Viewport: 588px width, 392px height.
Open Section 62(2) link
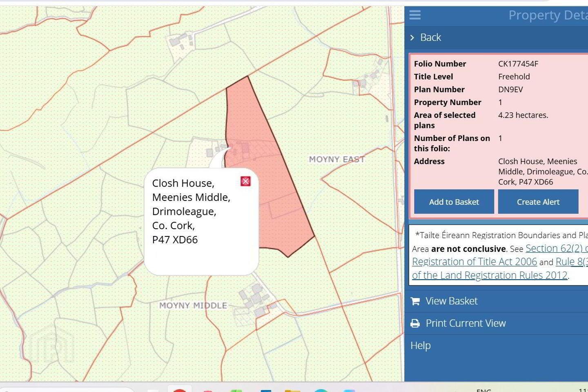coord(557,248)
